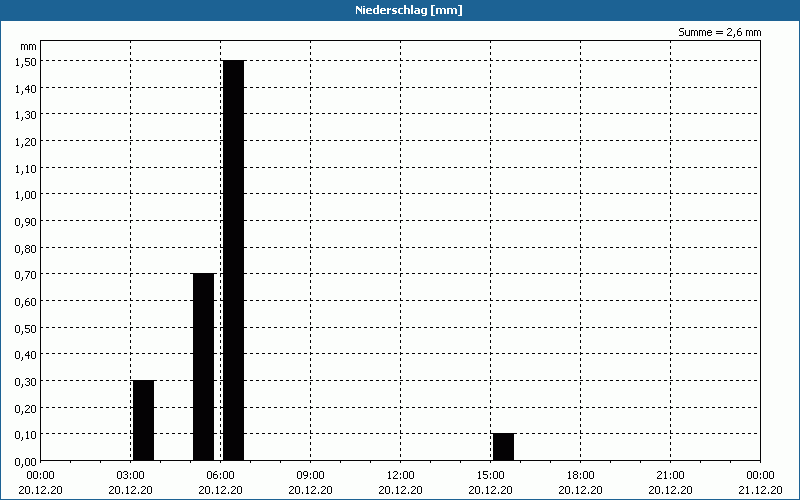
Task: Click the Niederschlag [mm] chart title
Action: (x=409, y=10)
